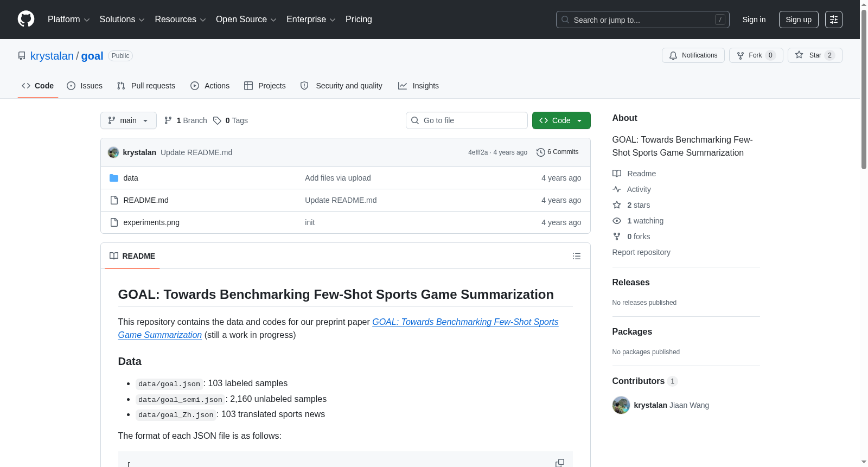
Task: Click the Pricing link
Action: pyautogui.click(x=359, y=20)
